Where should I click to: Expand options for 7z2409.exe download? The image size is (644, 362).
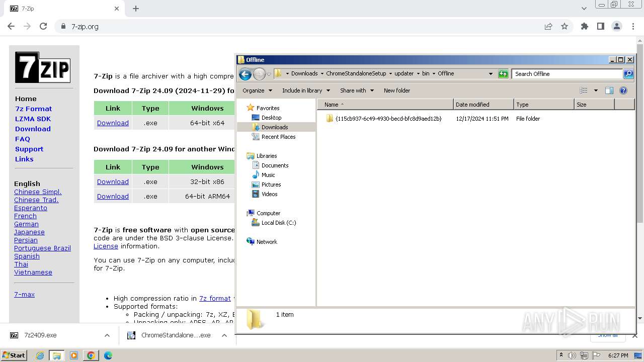(x=107, y=335)
